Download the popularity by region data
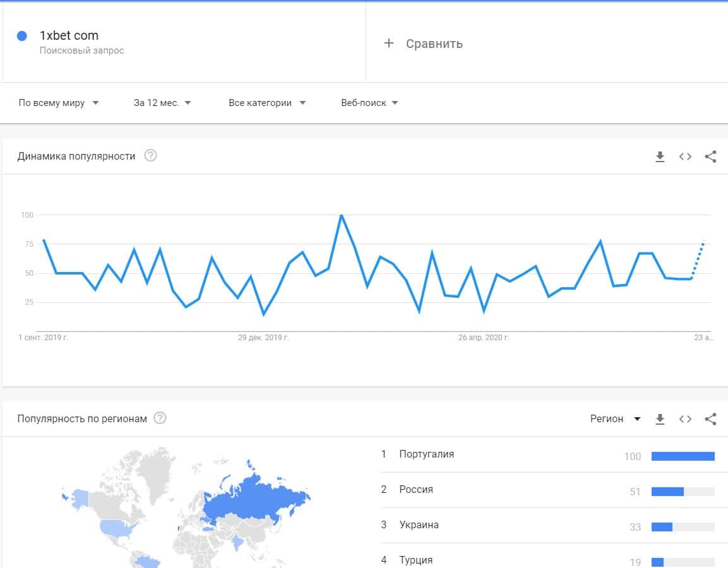Screen dimensions: 728x568 point(660,419)
